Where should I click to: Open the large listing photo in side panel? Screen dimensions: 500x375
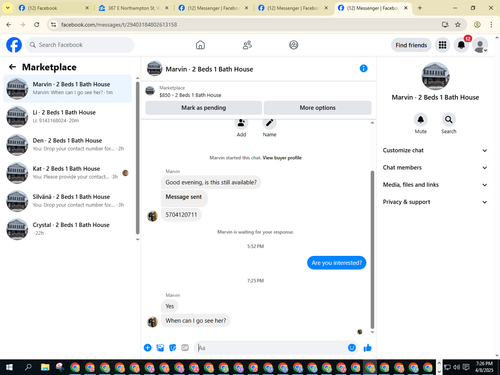click(435, 76)
